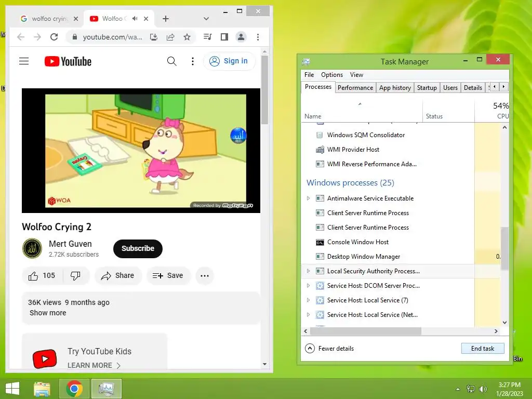
Task: Click Task Manager horizontal scrollbar thumb
Action: [365, 331]
